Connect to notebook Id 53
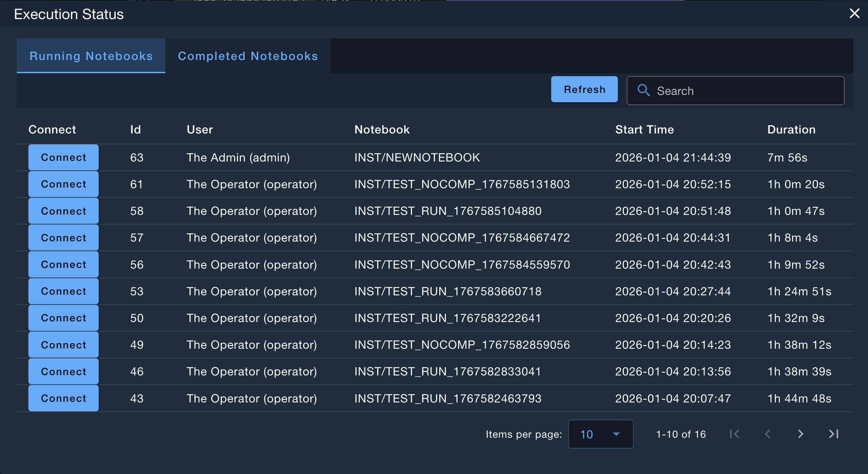The width and height of the screenshot is (868, 474). (63, 291)
